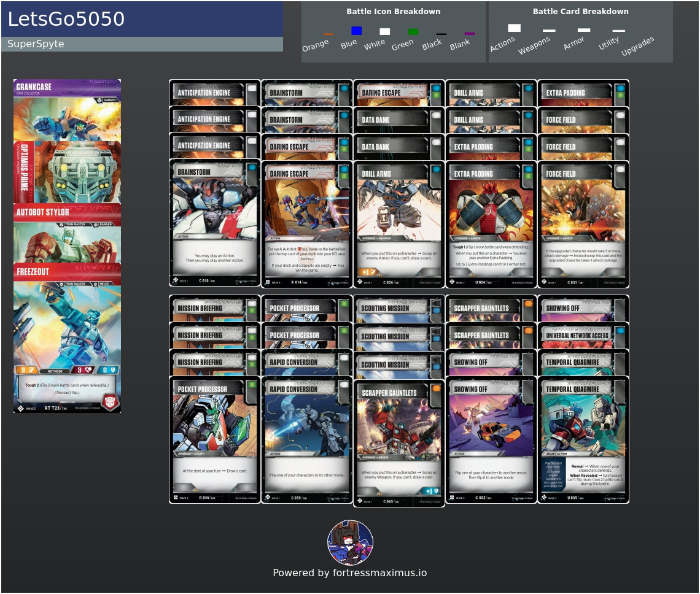Click Pocket Processor's 'Draw a card' rules text

215,471
